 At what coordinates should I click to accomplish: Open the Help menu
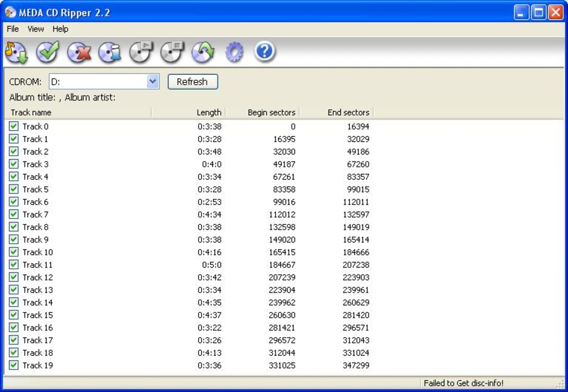[x=60, y=28]
